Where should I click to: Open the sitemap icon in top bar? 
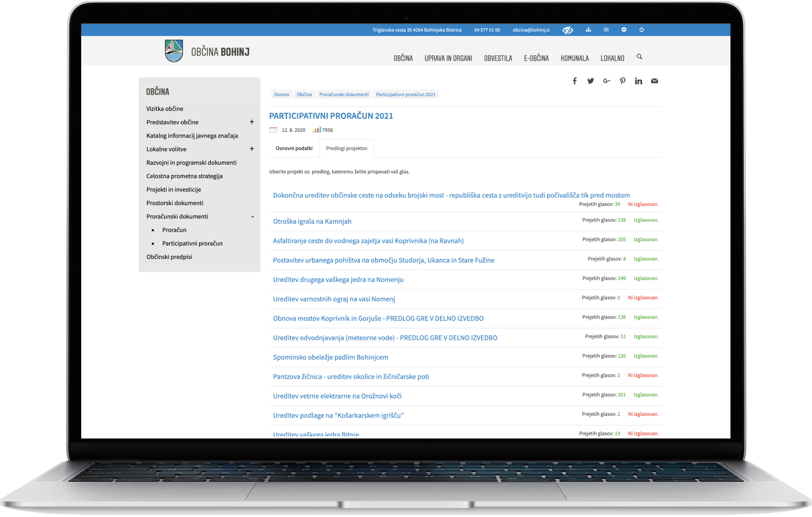(588, 30)
